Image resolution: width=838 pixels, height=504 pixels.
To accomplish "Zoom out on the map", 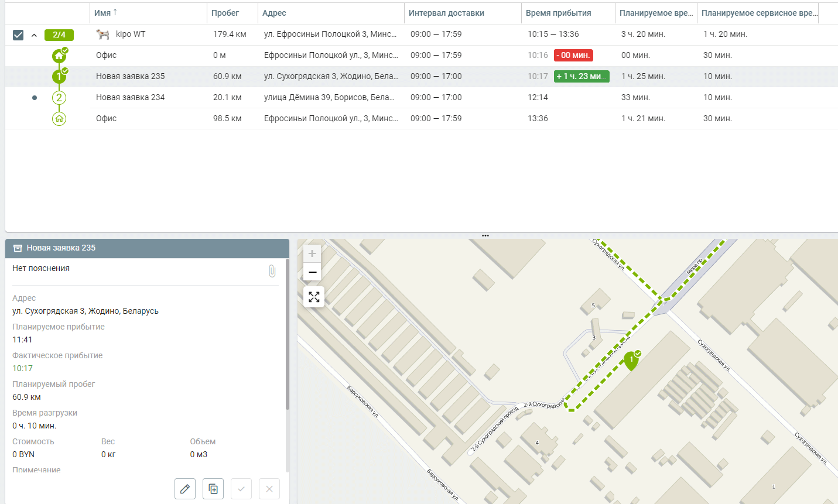I will point(312,272).
